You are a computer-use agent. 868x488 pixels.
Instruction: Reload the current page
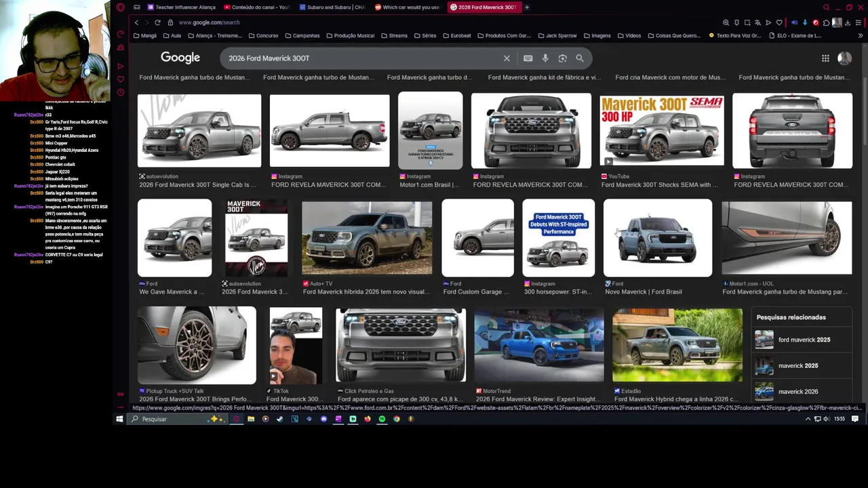pyautogui.click(x=157, y=22)
